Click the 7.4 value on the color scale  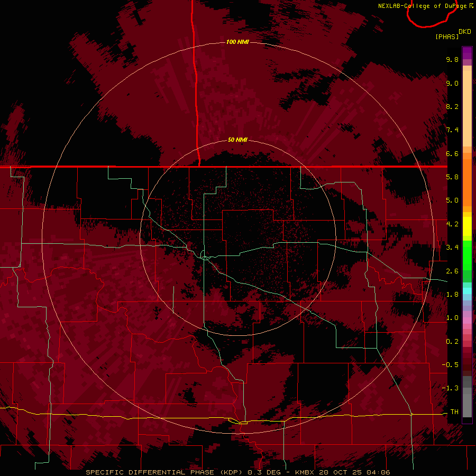[x=452, y=130]
